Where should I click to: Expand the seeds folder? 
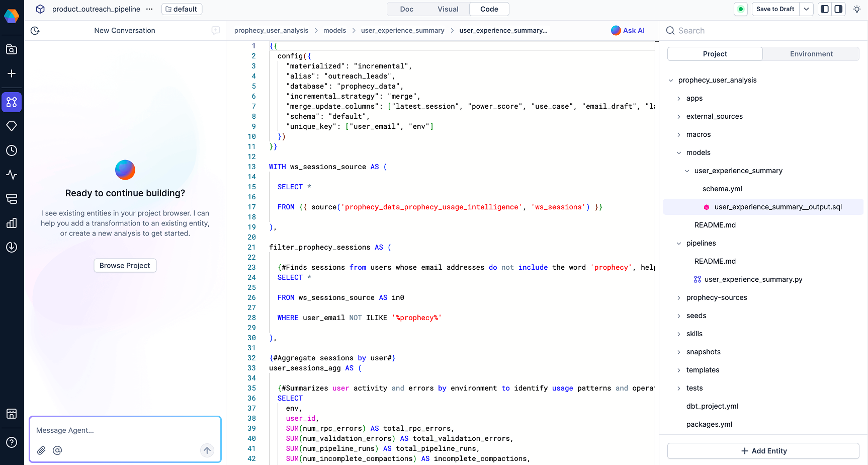coord(679,316)
